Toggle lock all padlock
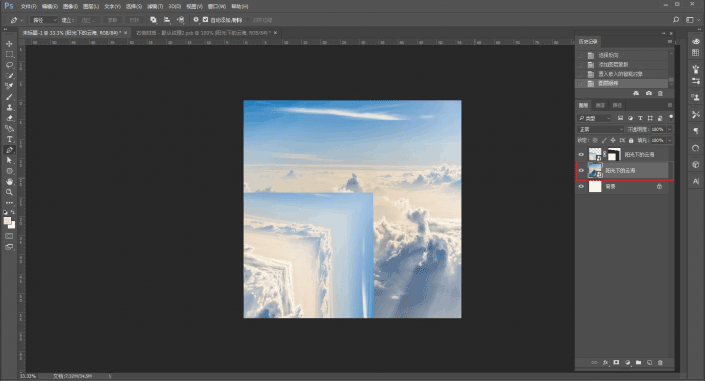705x381 pixels. (631, 140)
